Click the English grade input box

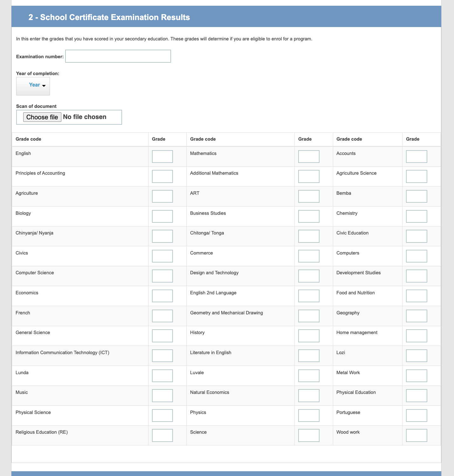point(162,157)
